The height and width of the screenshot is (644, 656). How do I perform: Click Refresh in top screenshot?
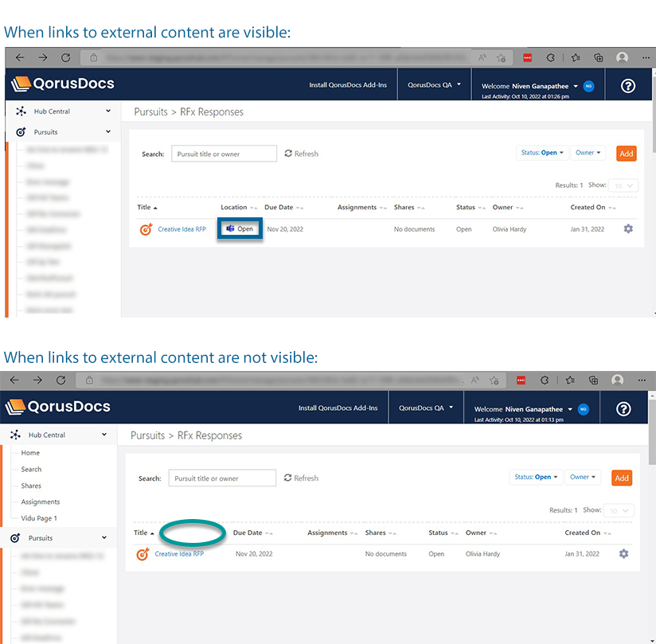tap(301, 154)
